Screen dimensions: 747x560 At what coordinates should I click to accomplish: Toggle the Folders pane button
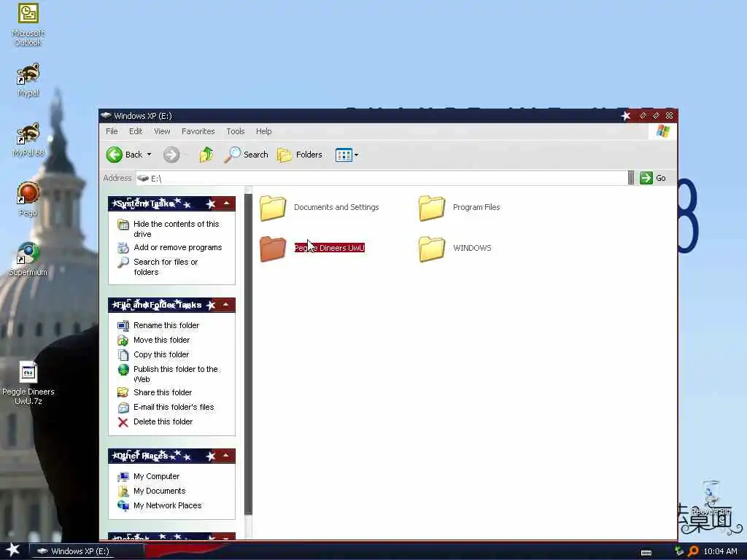tap(300, 155)
